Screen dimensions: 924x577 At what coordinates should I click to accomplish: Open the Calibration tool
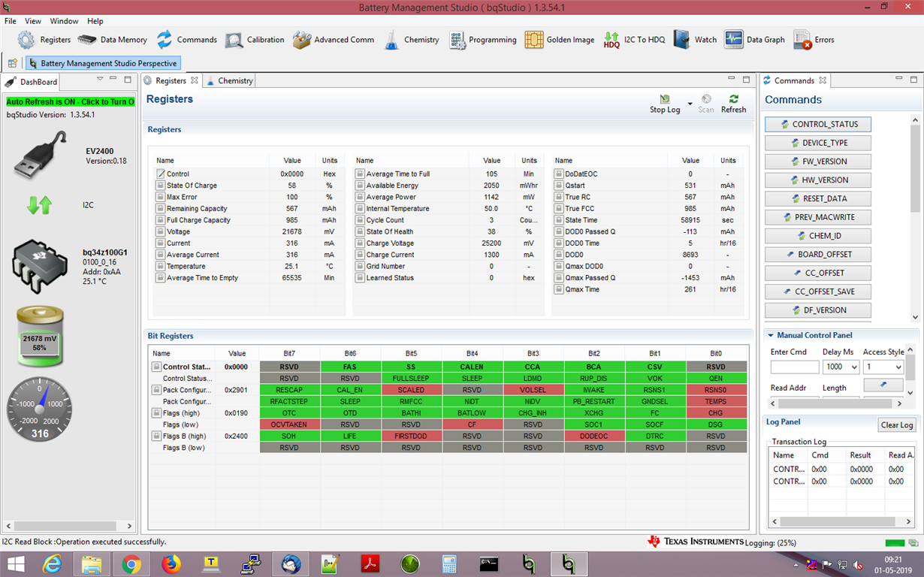point(255,40)
